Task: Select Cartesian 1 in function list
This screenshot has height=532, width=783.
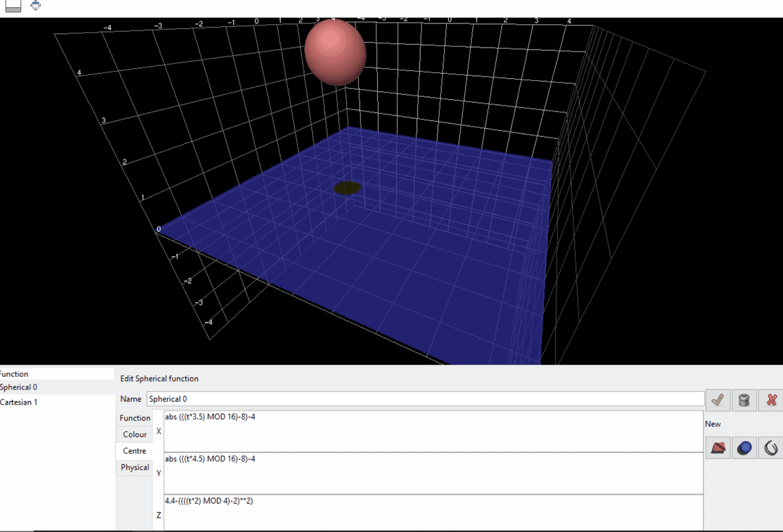Action: [x=57, y=402]
